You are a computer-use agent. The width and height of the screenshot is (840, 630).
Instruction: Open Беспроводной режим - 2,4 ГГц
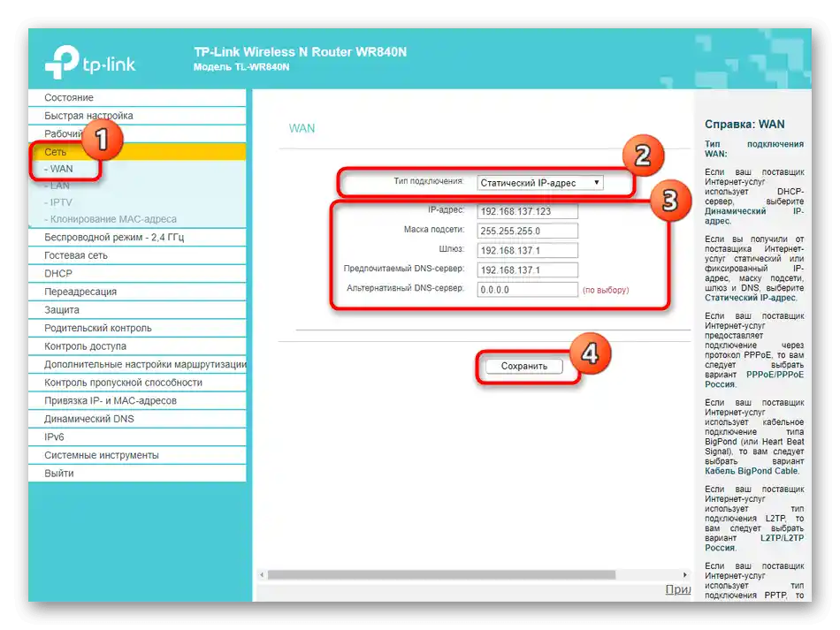tap(137, 237)
